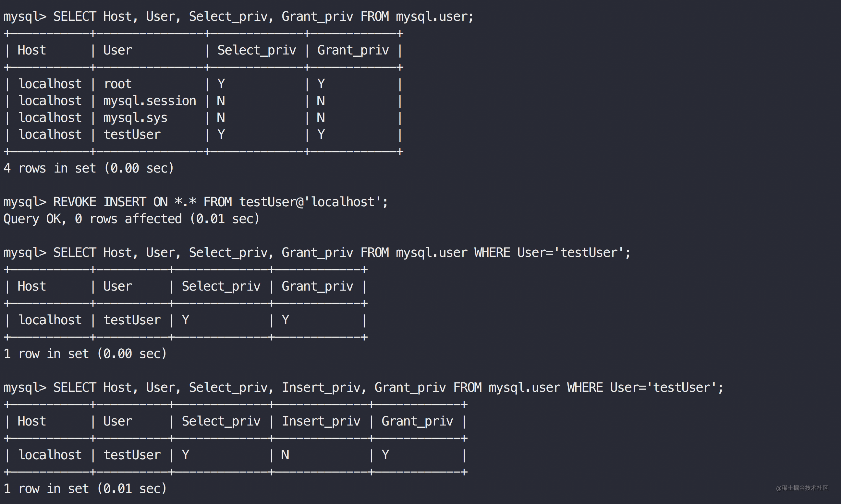Click mysql.session's Select_priv 'N' value
This screenshot has height=504, width=841.
tap(221, 101)
